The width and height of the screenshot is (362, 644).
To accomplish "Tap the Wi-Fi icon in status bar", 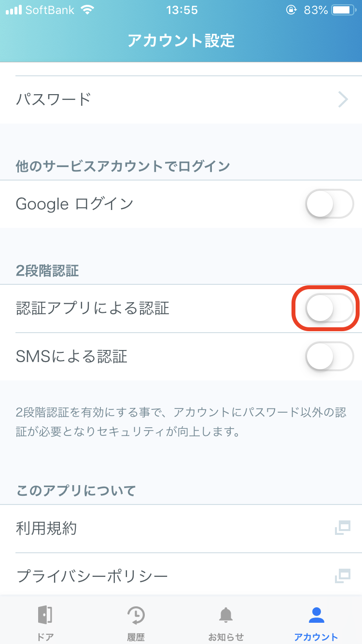I will click(87, 10).
